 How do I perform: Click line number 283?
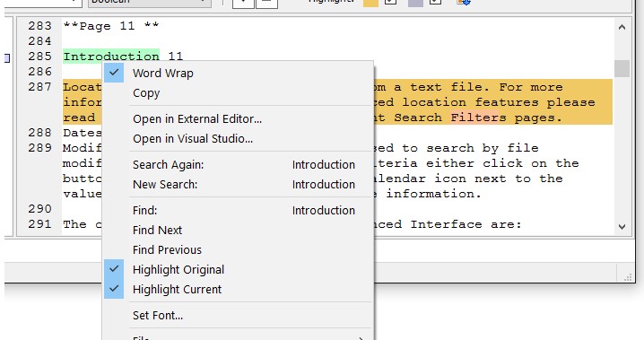coord(39,26)
